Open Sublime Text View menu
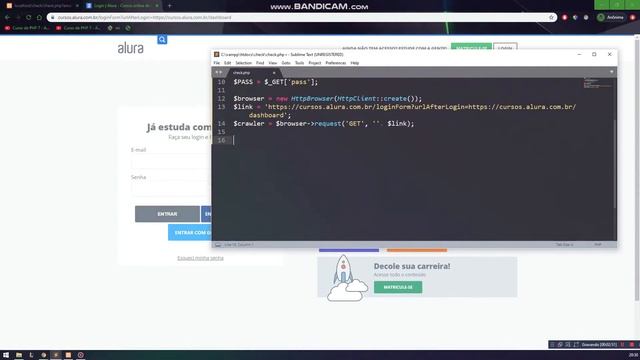The height and width of the screenshot is (360, 640). pyautogui.click(x=273, y=63)
